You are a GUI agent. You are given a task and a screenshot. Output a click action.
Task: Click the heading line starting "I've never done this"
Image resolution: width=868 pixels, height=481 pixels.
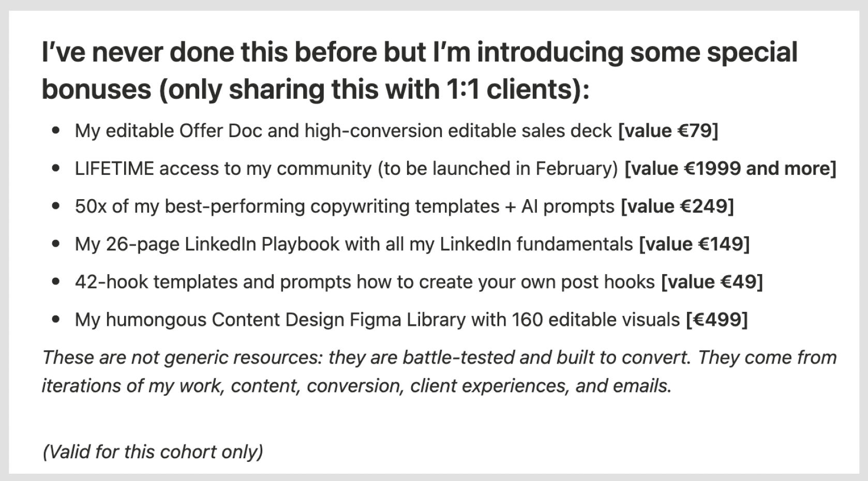click(x=419, y=52)
